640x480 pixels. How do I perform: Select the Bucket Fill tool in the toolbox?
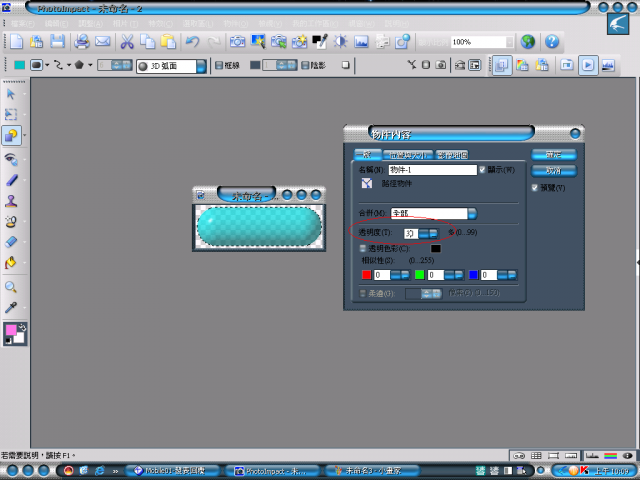[11, 262]
